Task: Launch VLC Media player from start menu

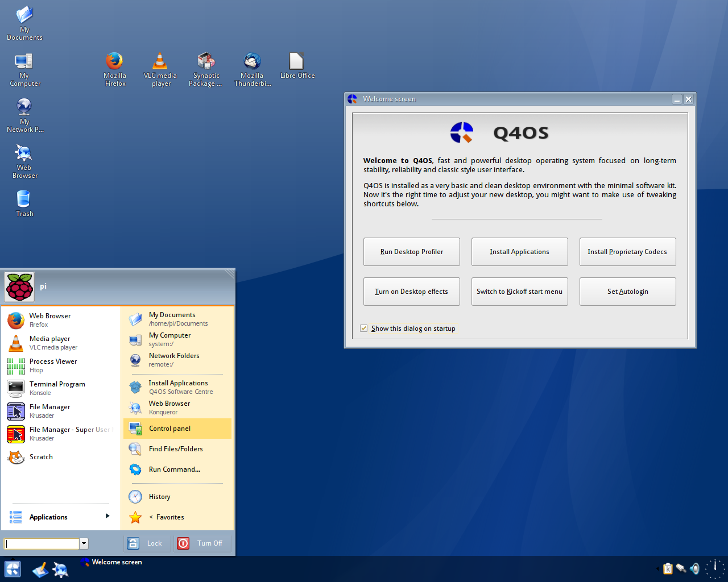Action: pos(60,343)
